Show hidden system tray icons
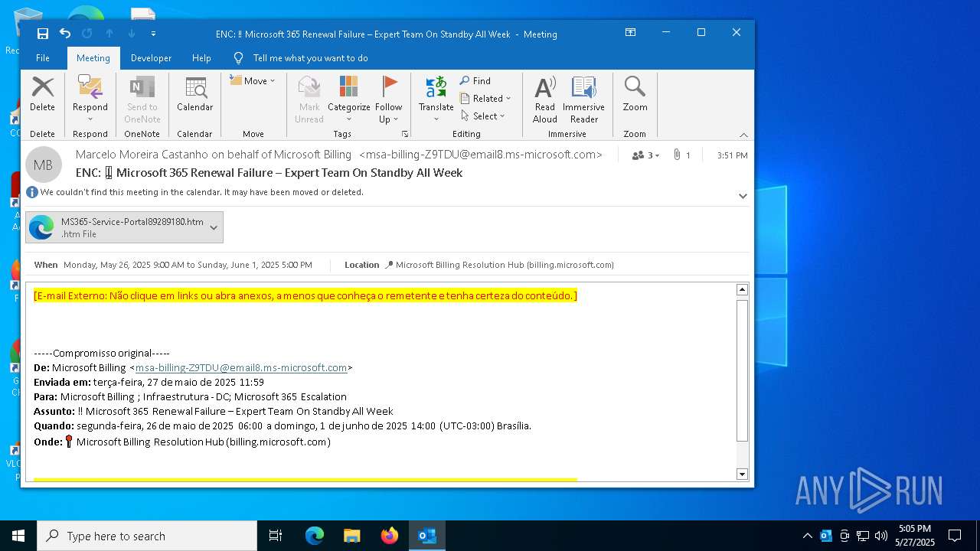Viewport: 980px width, 551px height. 807,536
